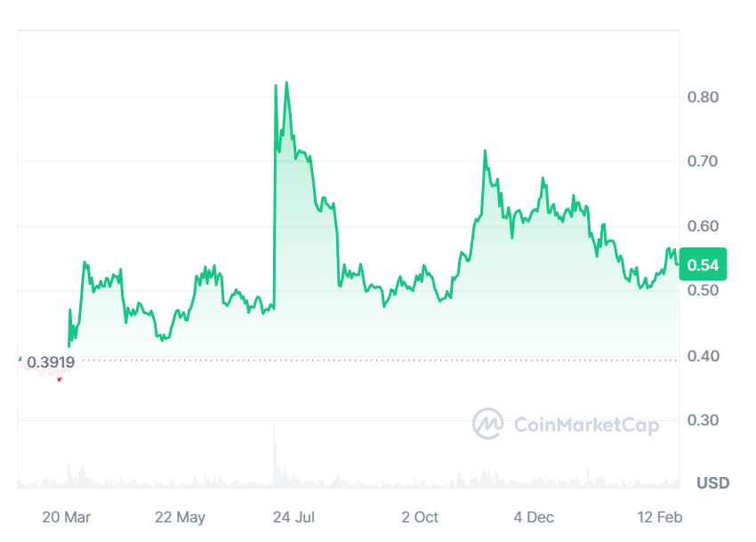Screen dimensions: 756x542
Task: Select the 24 Jul date label
Action: 294,517
